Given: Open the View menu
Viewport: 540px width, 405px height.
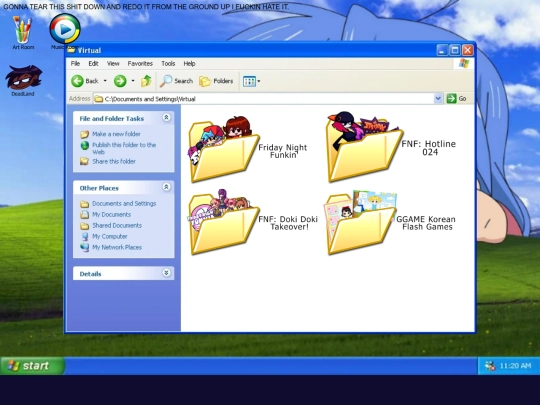Looking at the screenshot, I should click(113, 63).
